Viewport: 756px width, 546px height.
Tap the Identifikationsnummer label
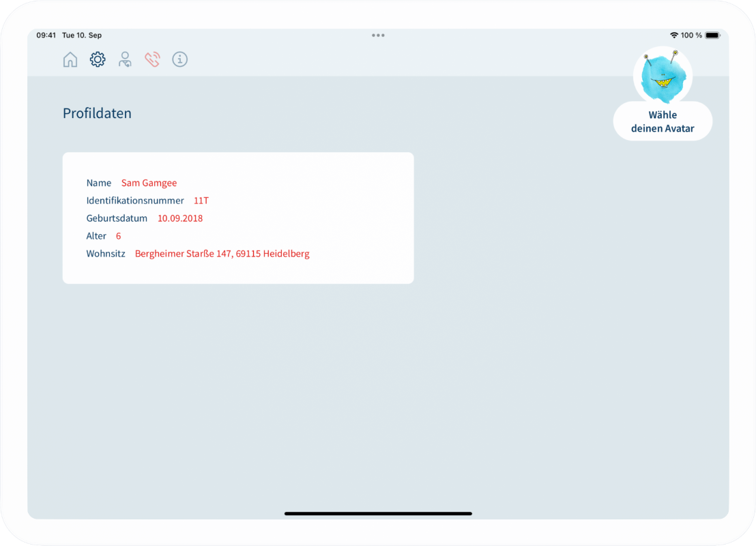point(135,201)
